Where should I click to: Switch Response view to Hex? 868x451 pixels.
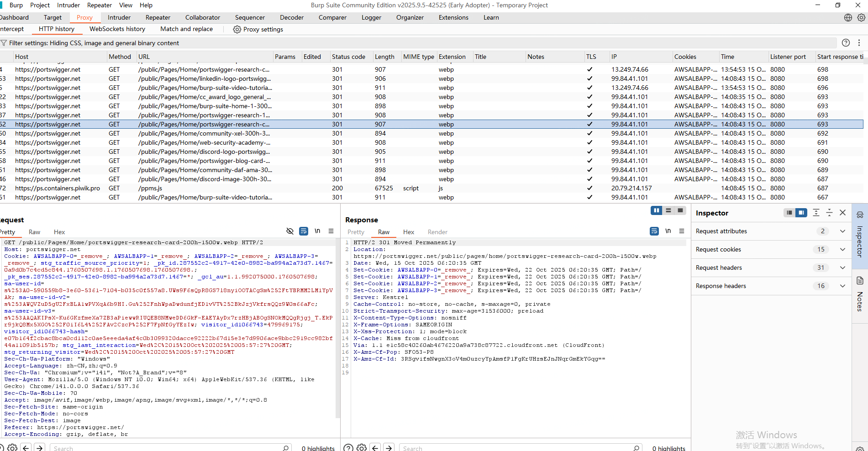409,232
